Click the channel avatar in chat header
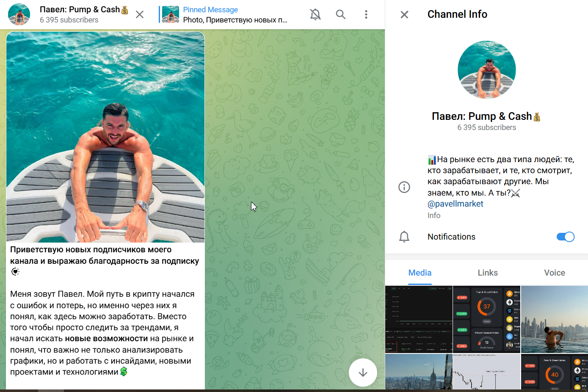This screenshot has height=392, width=588. click(19, 14)
